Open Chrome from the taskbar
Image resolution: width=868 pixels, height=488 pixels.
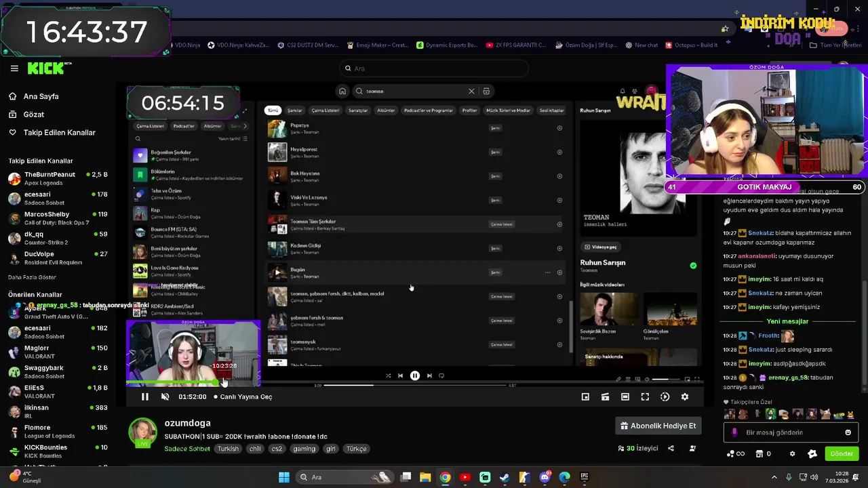tap(445, 477)
